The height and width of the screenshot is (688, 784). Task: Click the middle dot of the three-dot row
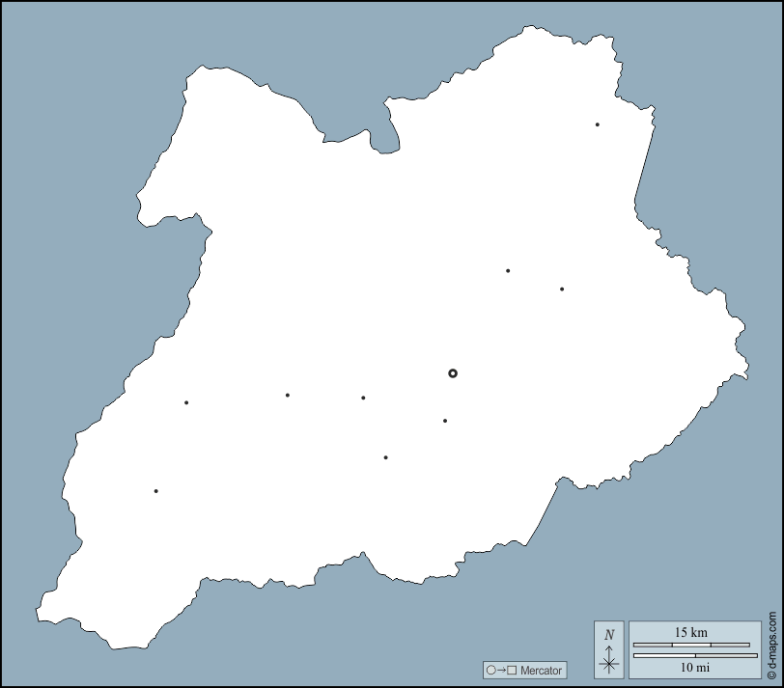[x=288, y=395]
